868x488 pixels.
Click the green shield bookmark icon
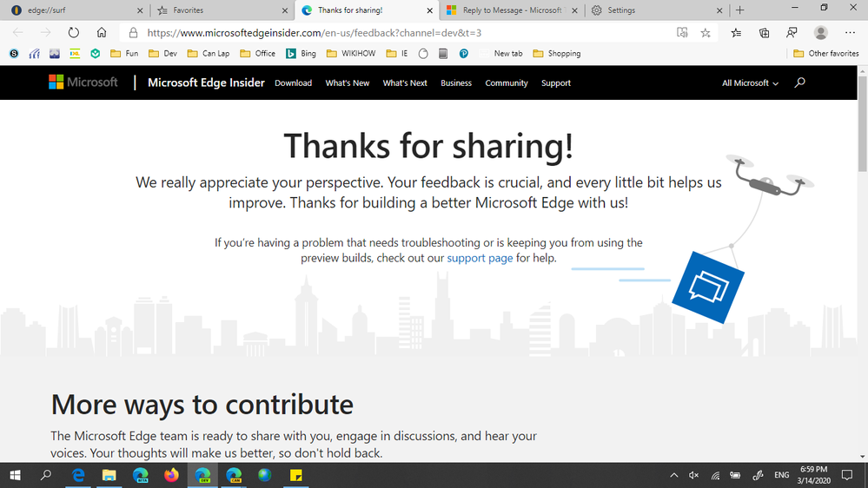coord(96,54)
